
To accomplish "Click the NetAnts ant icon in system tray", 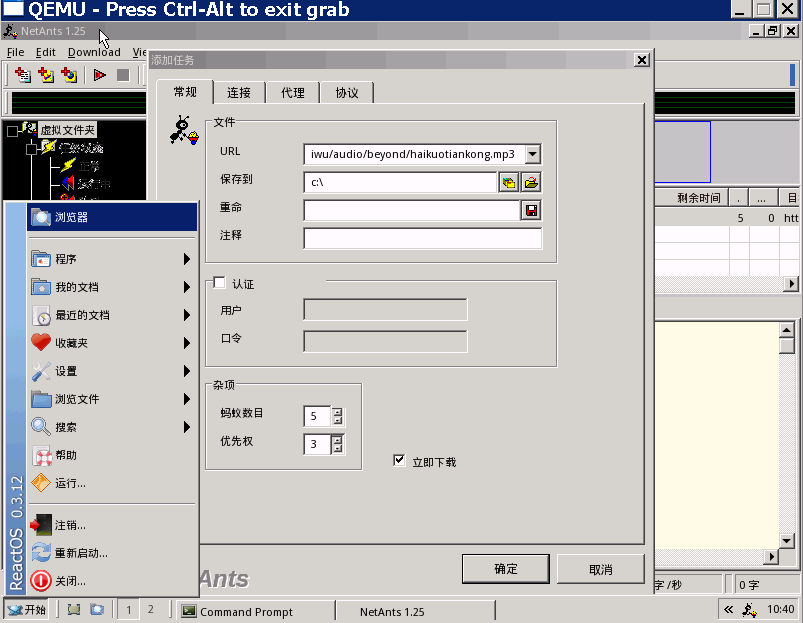I will [x=749, y=610].
